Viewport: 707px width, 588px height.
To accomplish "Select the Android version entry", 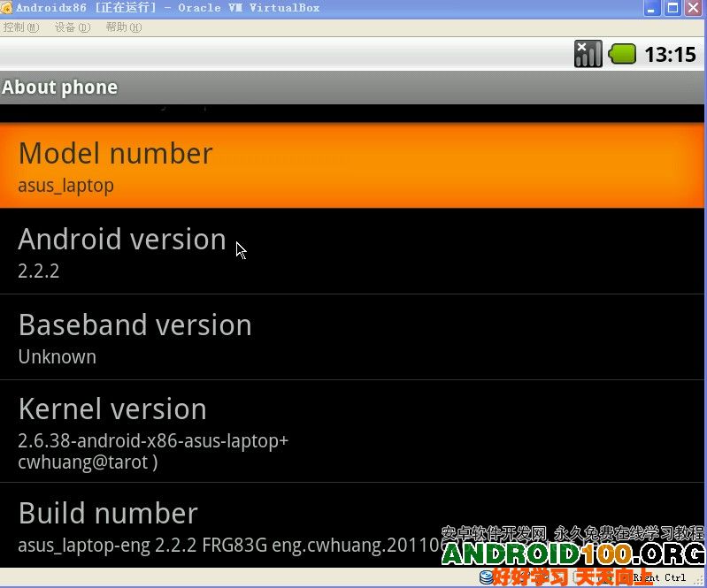I will point(351,251).
